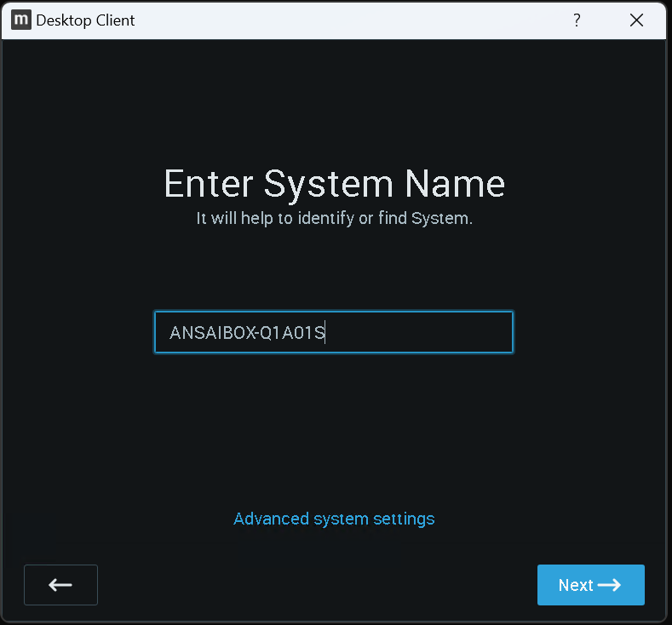Click the 'It will help to identify' subtitle
672x625 pixels.
click(x=334, y=218)
